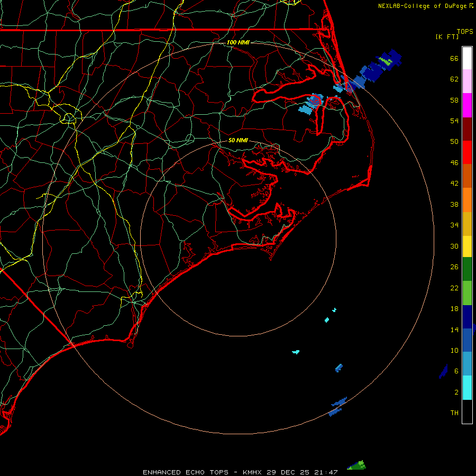Click the 22 legend value

click(454, 288)
